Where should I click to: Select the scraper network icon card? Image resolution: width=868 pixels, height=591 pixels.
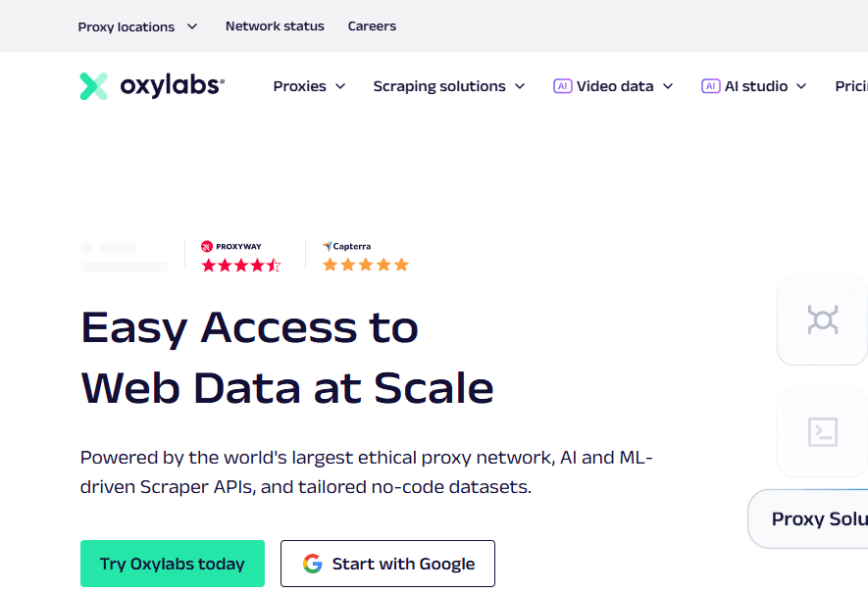click(823, 320)
